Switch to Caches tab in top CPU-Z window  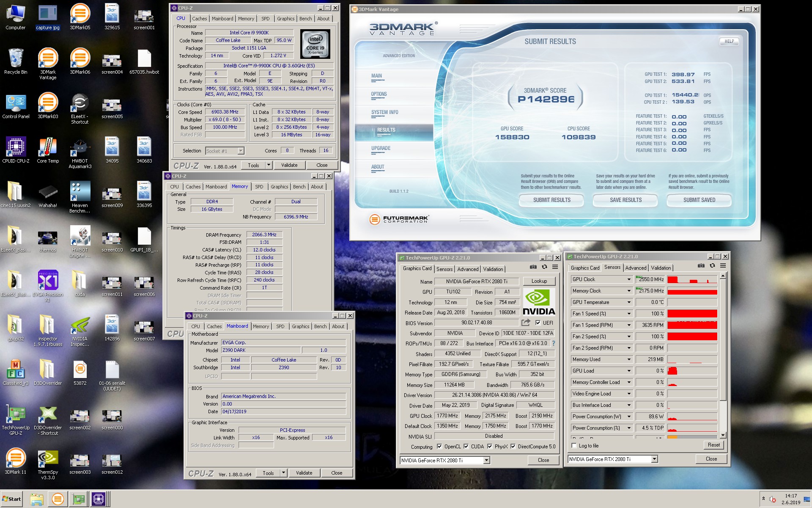200,19
